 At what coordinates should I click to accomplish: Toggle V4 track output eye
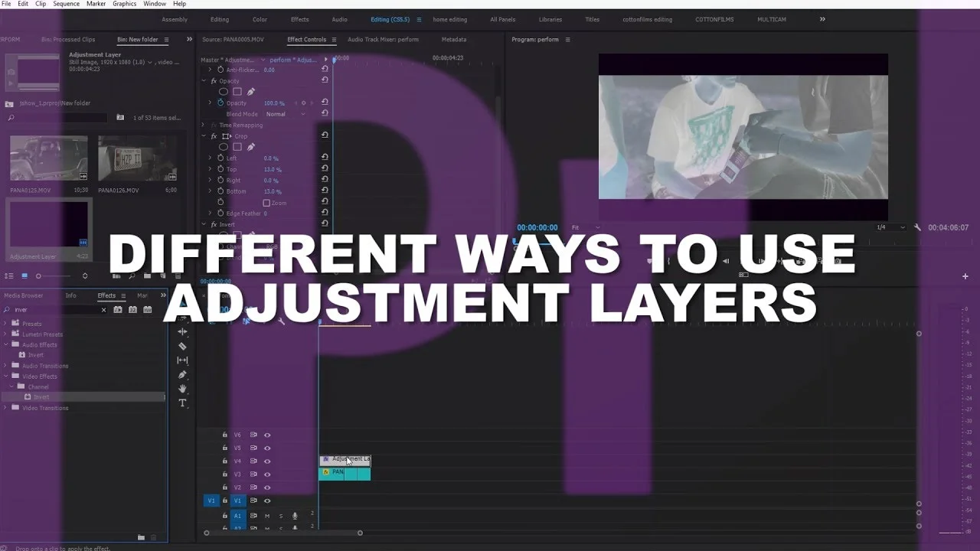(267, 461)
